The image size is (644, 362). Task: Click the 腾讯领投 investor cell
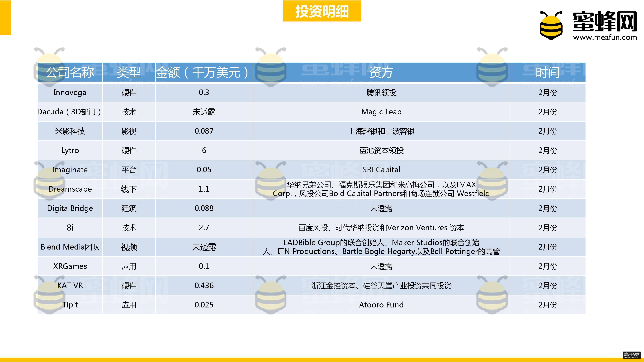[381, 93]
